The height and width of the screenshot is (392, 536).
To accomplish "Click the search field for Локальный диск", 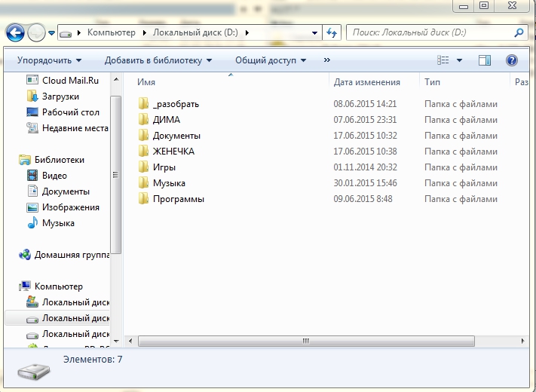I will 430,33.
